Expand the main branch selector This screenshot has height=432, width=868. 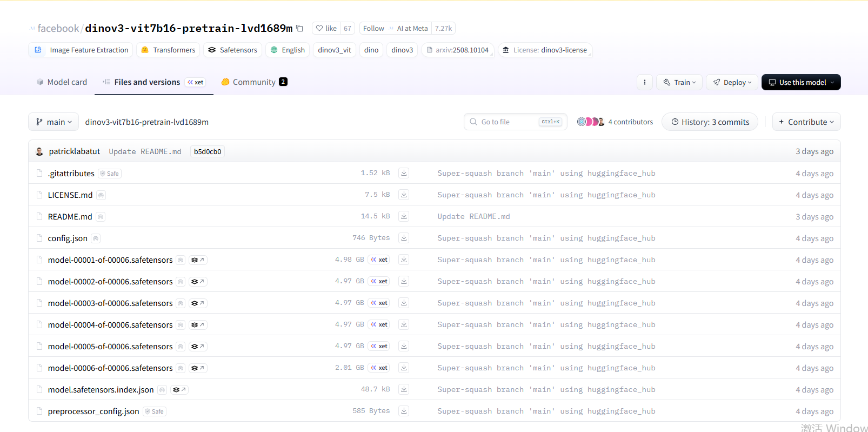pos(54,122)
